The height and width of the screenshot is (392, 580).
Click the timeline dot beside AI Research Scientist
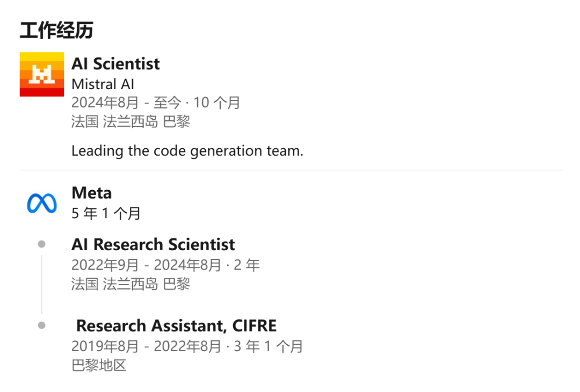tap(42, 244)
